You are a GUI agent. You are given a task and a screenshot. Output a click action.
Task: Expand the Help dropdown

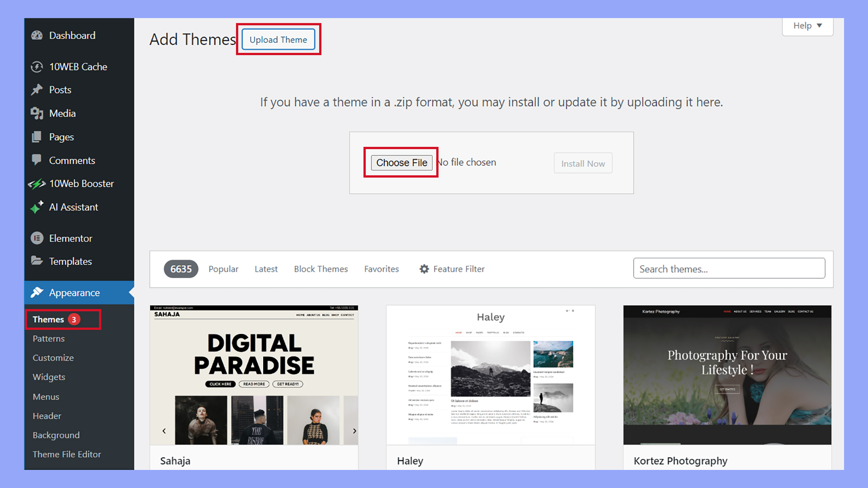click(x=807, y=26)
